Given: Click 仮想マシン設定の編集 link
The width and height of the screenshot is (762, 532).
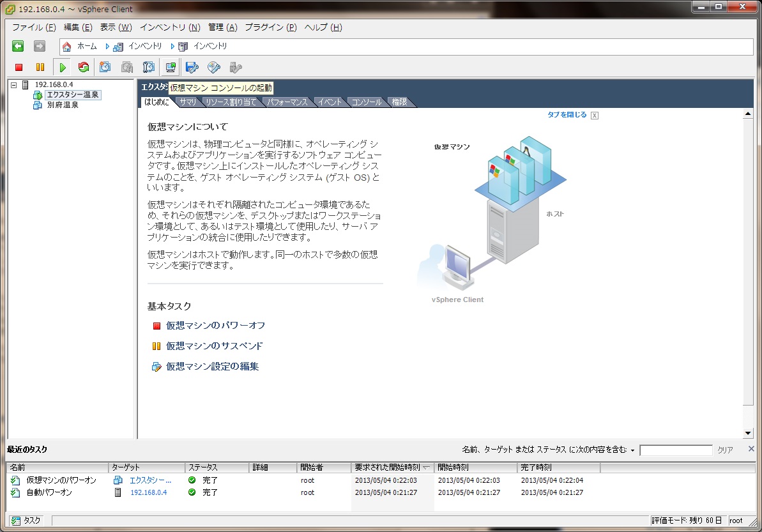Looking at the screenshot, I should 212,367.
